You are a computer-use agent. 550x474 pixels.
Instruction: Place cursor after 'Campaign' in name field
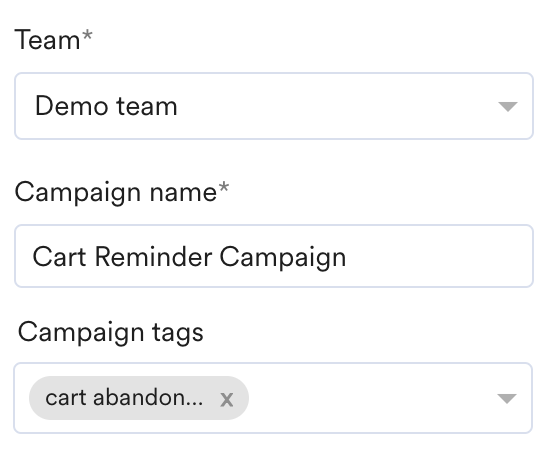point(347,258)
